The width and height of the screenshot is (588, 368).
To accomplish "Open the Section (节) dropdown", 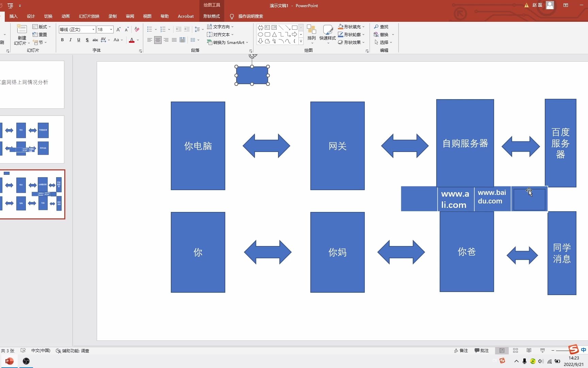I will [x=40, y=43].
